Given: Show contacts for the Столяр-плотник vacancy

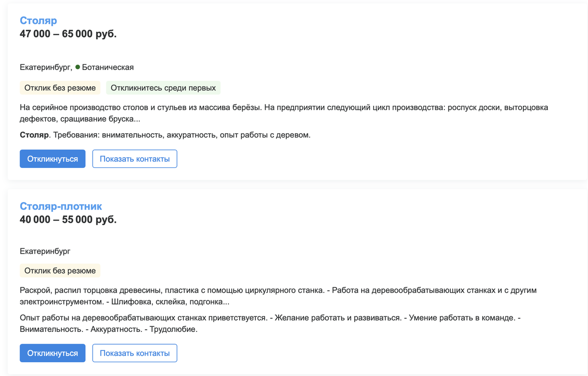Looking at the screenshot, I should pos(134,352).
